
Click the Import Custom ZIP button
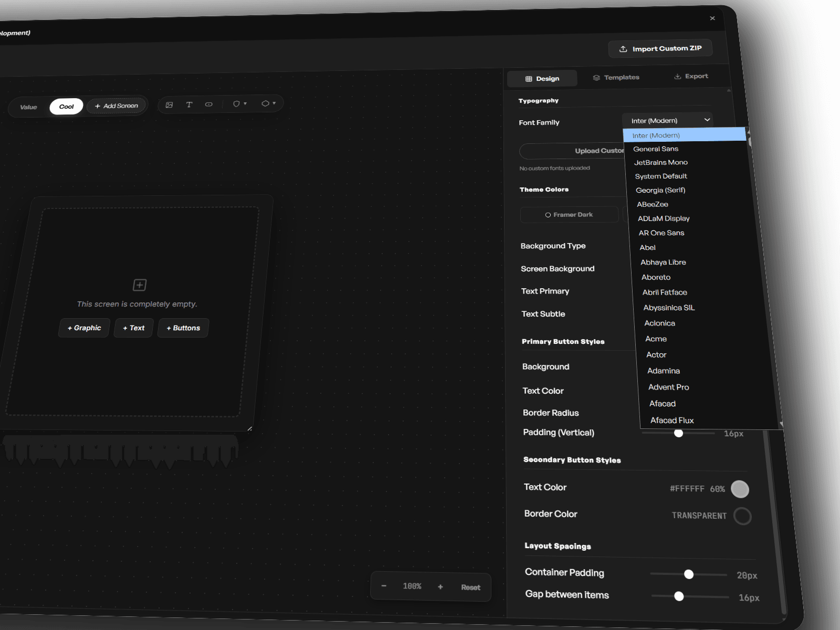(x=660, y=48)
